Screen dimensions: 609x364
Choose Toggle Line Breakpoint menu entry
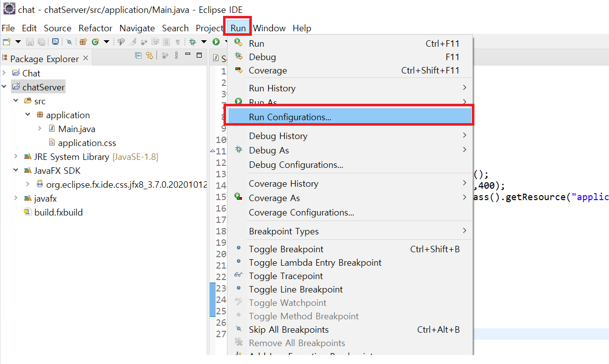click(x=350, y=290)
